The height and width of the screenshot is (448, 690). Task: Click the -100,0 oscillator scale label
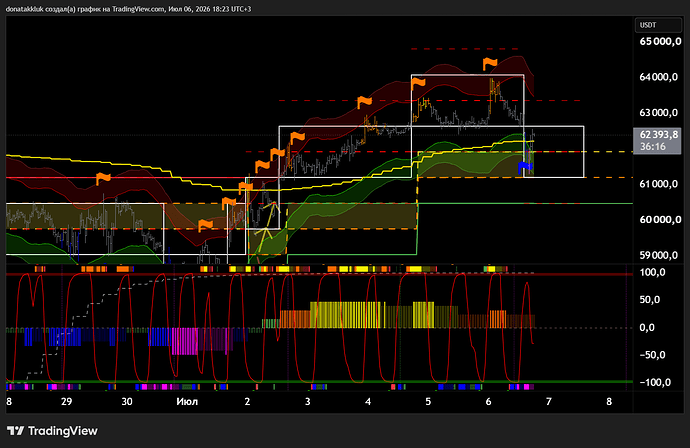point(655,382)
